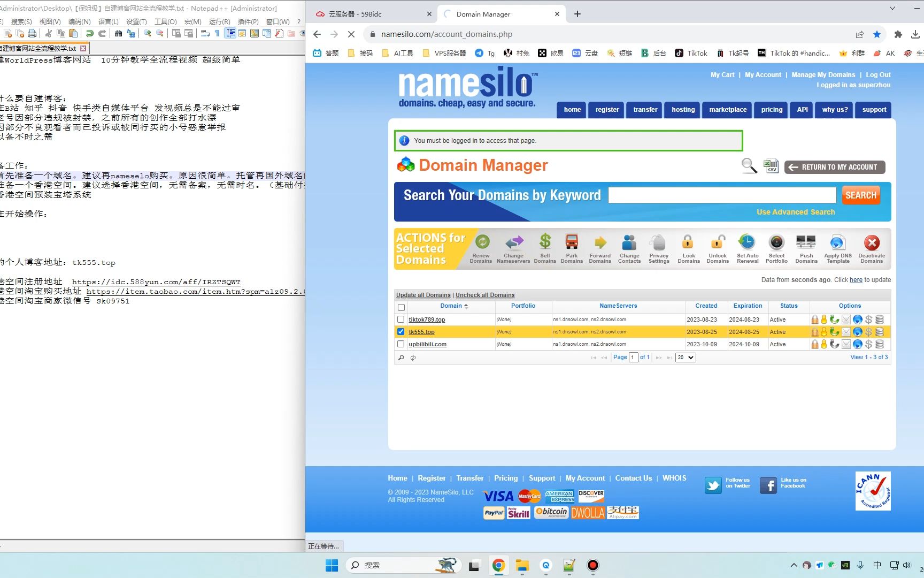Click the page number input box
This screenshot has height=578, width=924.
(633, 358)
